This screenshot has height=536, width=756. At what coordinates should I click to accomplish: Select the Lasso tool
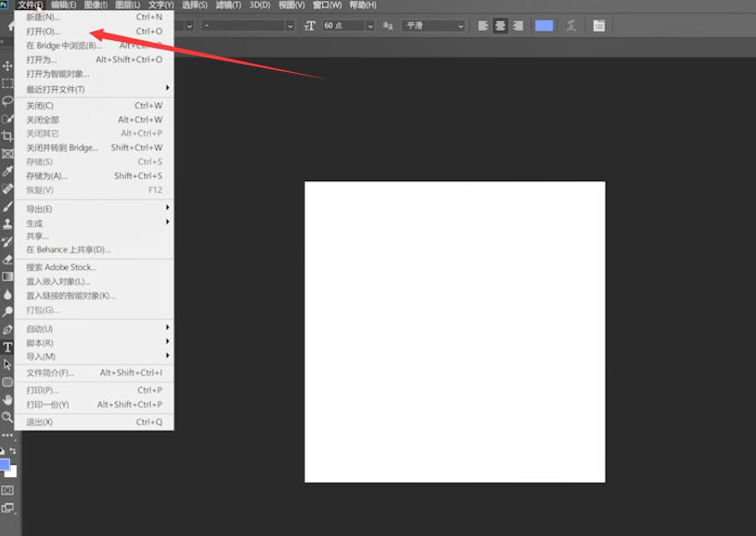point(8,101)
